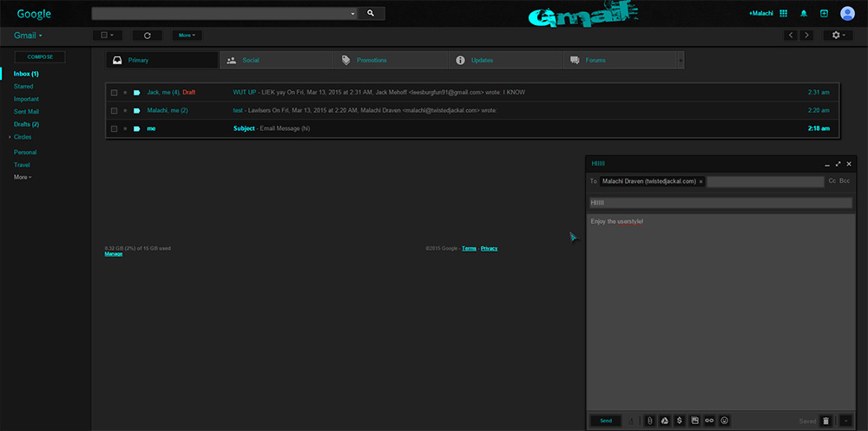Expand the Gmail product switcher
The image size is (868, 431).
tap(29, 36)
